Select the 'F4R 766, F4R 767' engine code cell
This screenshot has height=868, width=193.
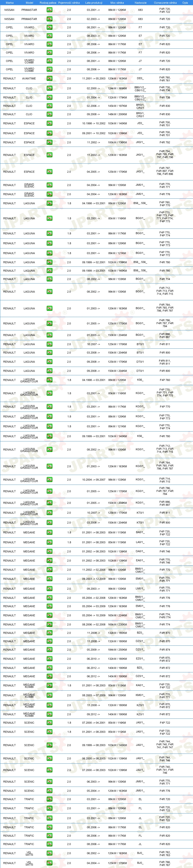pyautogui.click(x=165, y=863)
